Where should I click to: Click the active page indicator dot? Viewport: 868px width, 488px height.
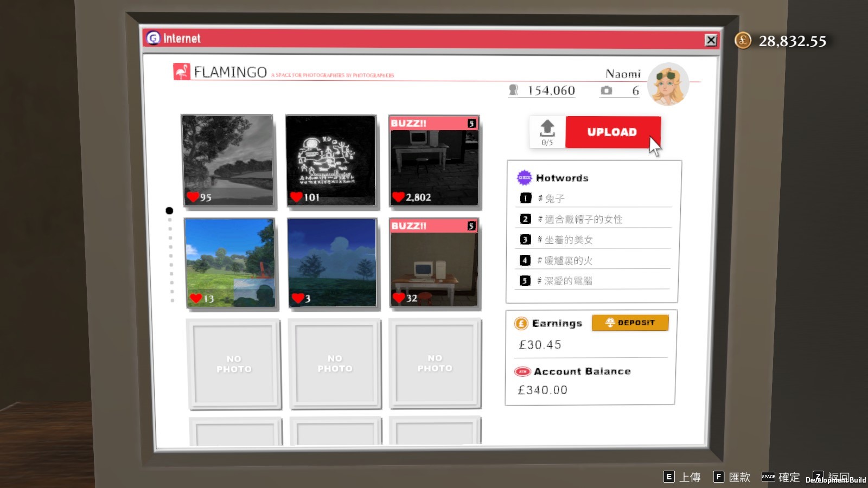(169, 210)
